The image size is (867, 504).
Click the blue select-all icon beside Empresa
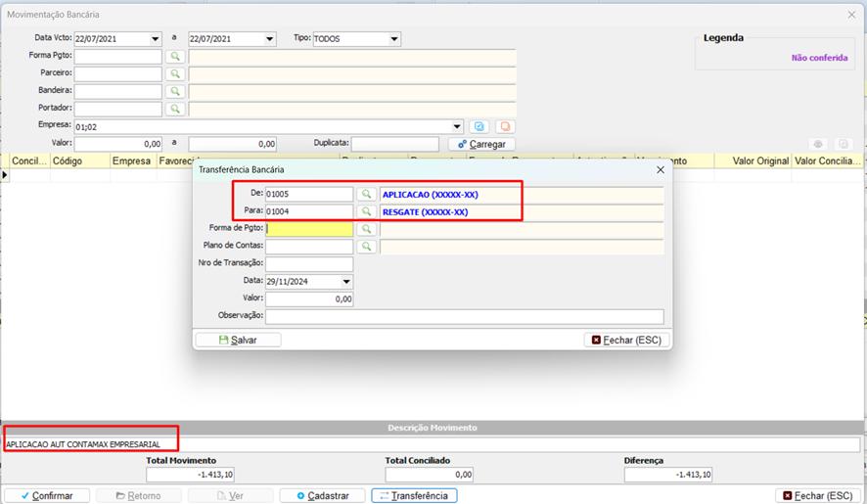(x=479, y=127)
